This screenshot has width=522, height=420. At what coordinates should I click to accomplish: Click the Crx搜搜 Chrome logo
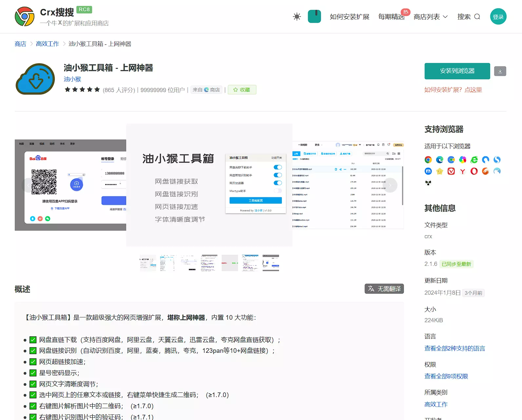pyautogui.click(x=25, y=17)
